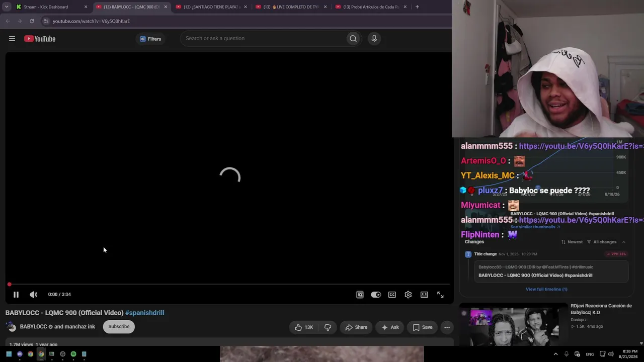Viewport: 644px width, 362px height.
Task: Open the Filters button beside search
Action: pos(150,39)
